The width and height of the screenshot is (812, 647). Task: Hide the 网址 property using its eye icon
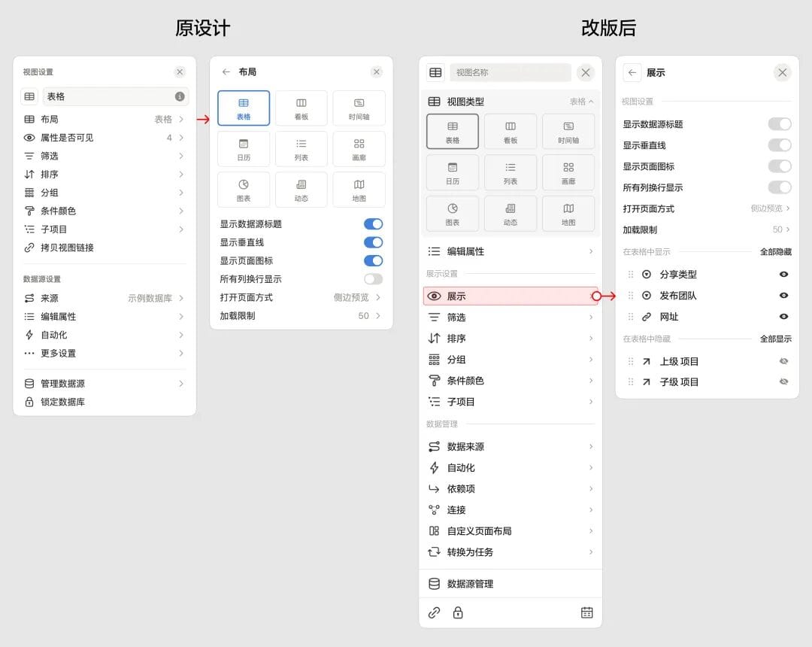pyautogui.click(x=784, y=317)
